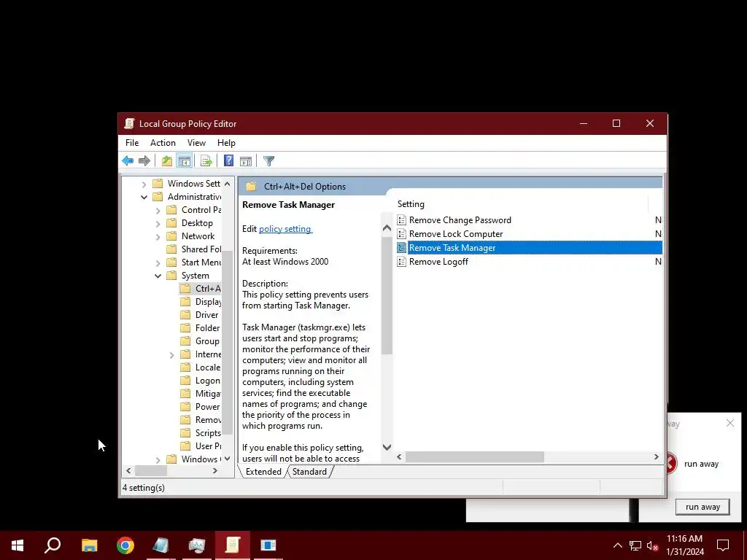Click the Remove Change Password policy icon
The height and width of the screenshot is (560, 747).
click(x=402, y=220)
